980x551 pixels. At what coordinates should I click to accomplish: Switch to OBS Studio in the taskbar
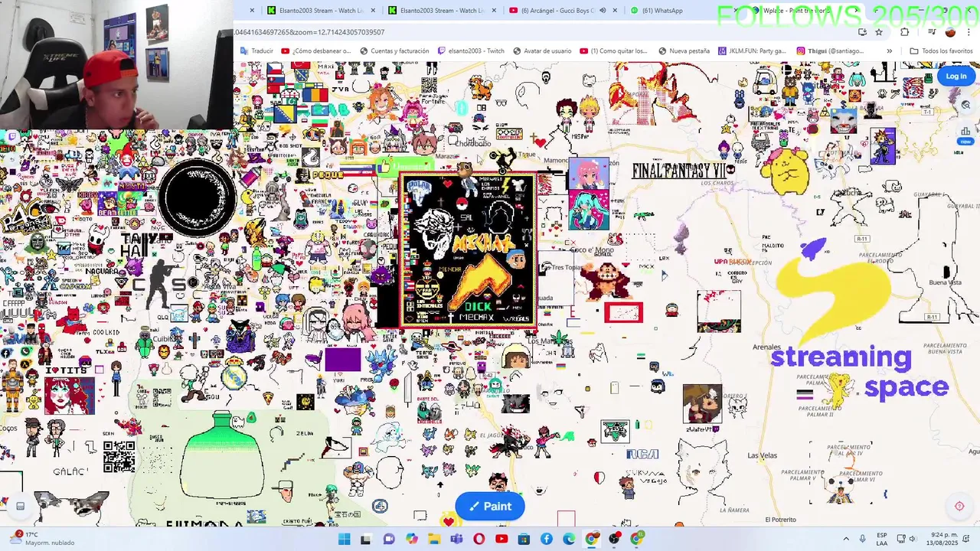[614, 540]
